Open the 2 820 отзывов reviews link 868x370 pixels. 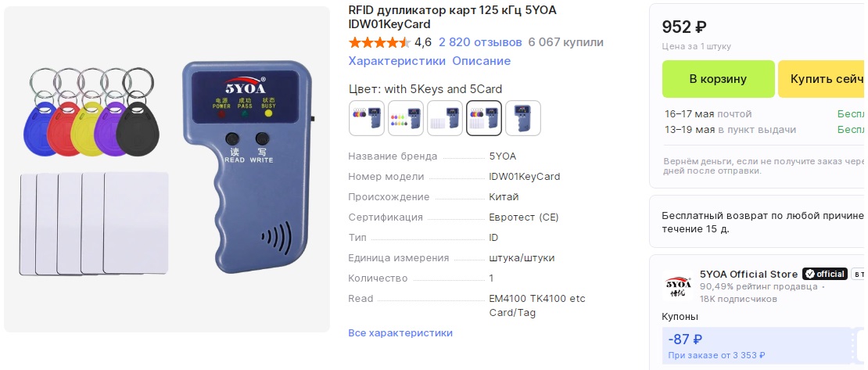click(x=480, y=42)
